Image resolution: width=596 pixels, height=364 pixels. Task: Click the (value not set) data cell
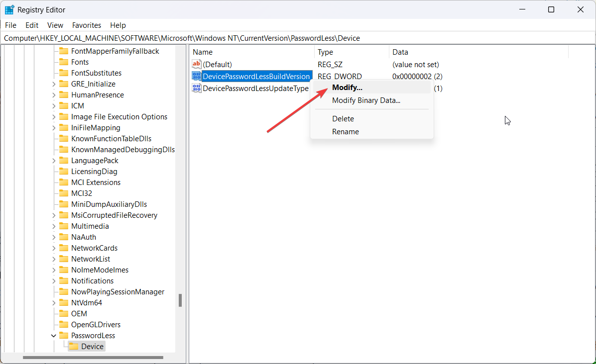[x=415, y=65]
